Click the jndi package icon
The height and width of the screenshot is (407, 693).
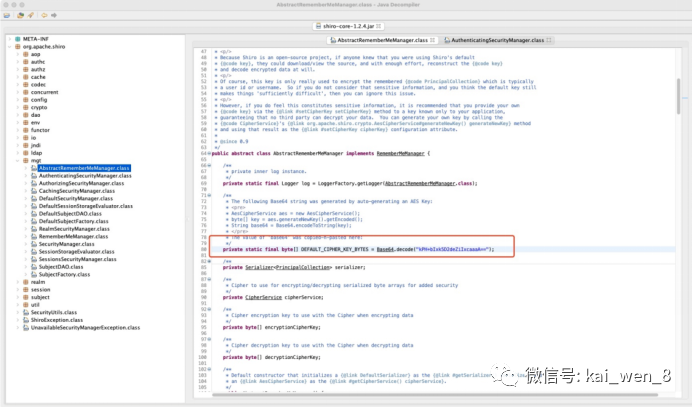[26, 145]
